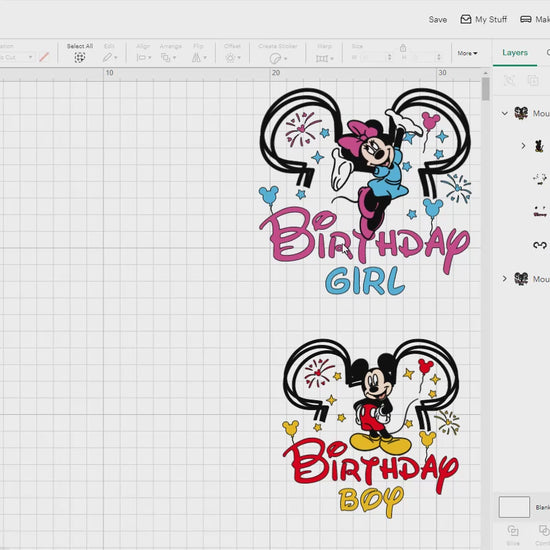Adjust the width stepper arrows
This screenshot has width=550, height=550.
[x=389, y=57]
